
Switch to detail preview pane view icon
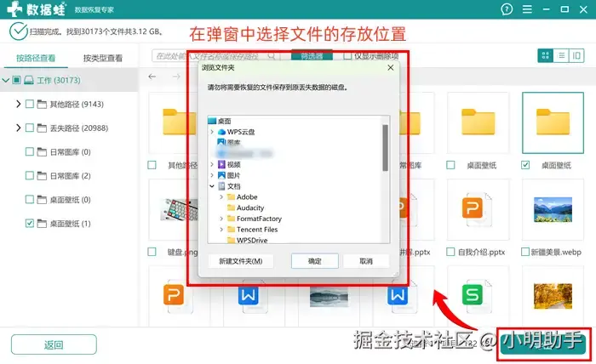pyautogui.click(x=576, y=56)
